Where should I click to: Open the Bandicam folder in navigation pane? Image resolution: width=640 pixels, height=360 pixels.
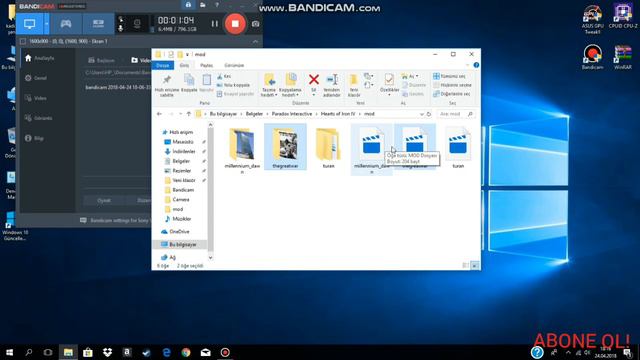pos(182,190)
